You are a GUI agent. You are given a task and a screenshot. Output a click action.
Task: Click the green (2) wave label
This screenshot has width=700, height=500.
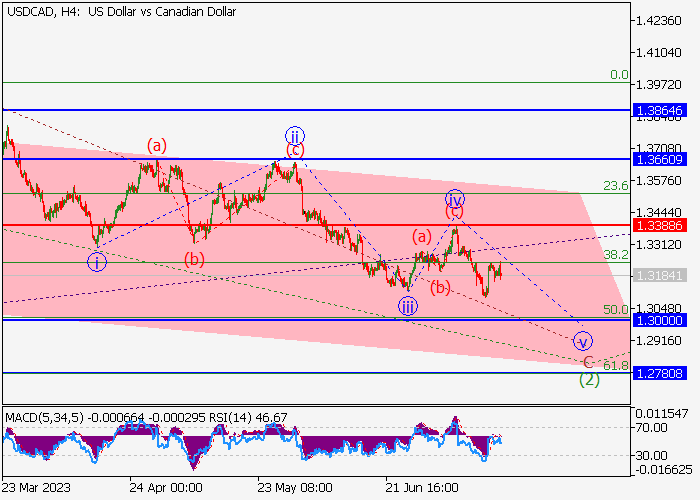pyautogui.click(x=589, y=380)
